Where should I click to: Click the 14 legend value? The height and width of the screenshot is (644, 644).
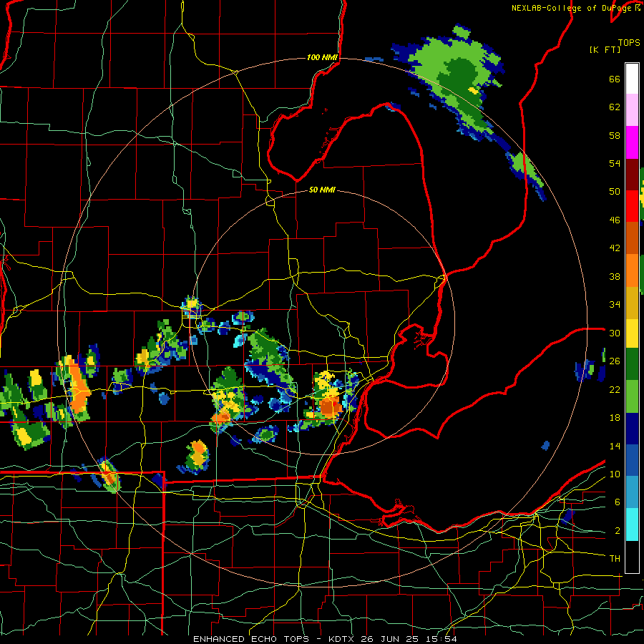tap(615, 446)
